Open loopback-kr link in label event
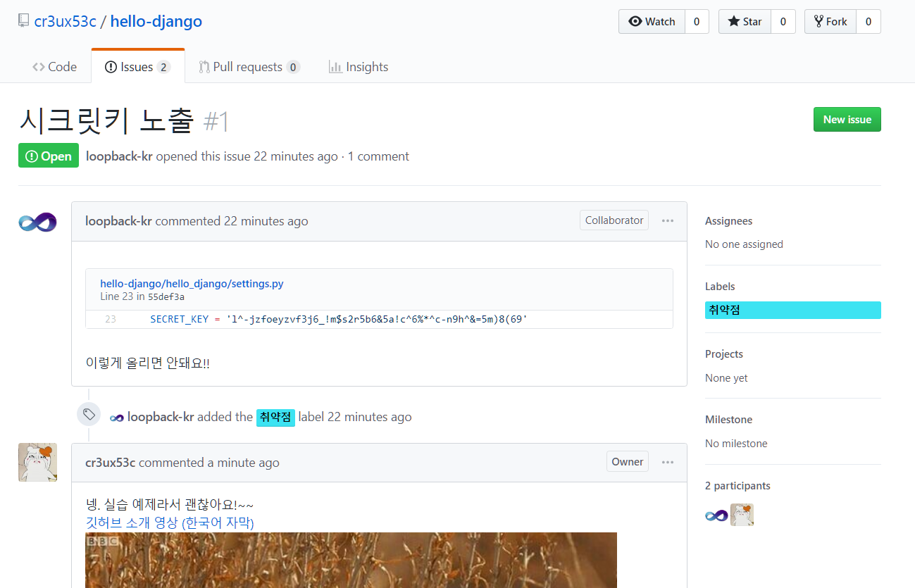915x588 pixels. 161,417
